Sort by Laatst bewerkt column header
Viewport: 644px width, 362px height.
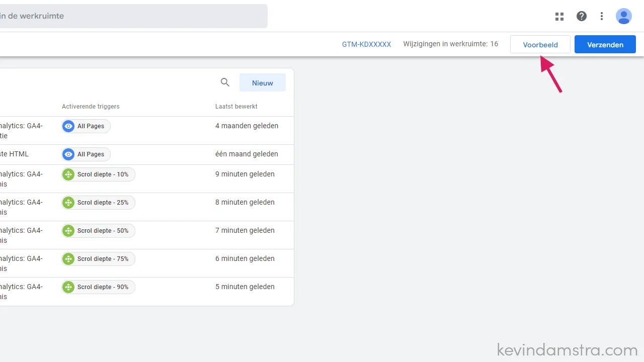click(236, 107)
